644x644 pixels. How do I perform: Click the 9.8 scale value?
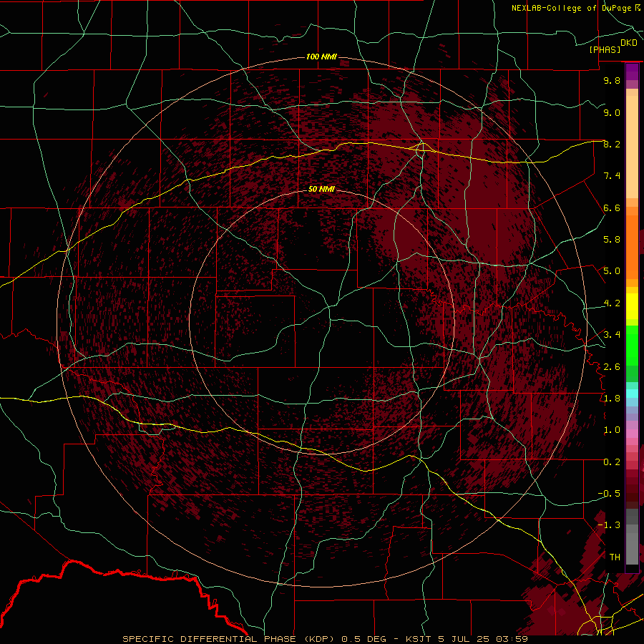tap(612, 80)
